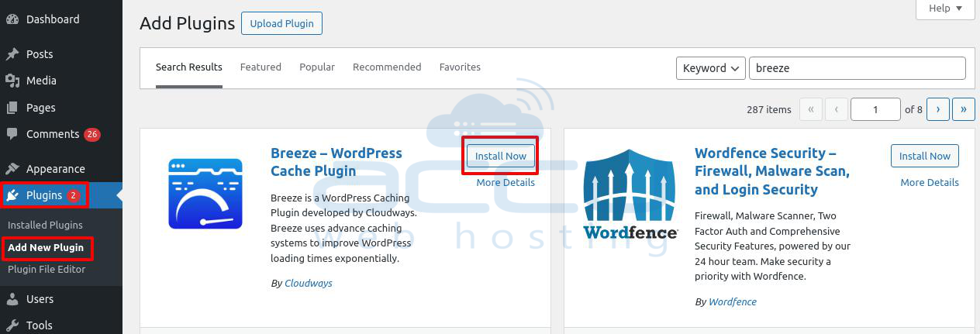Click the Comments count badge 26

(x=92, y=134)
